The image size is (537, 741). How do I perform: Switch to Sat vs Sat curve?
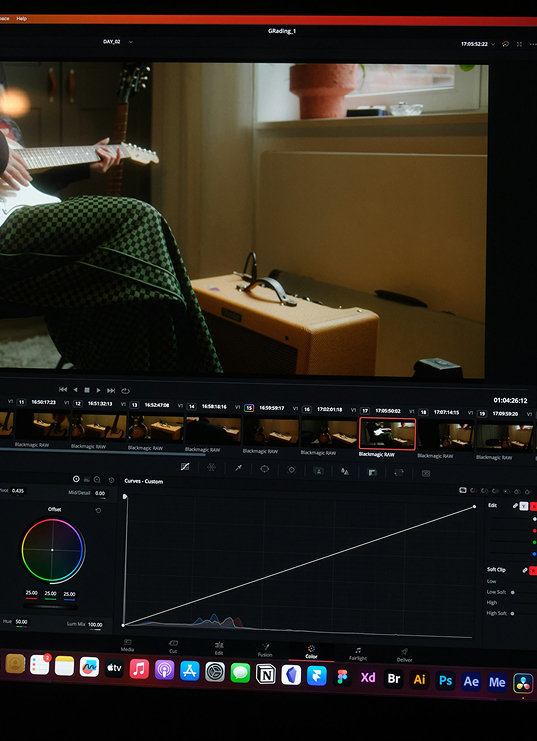pos(517,491)
